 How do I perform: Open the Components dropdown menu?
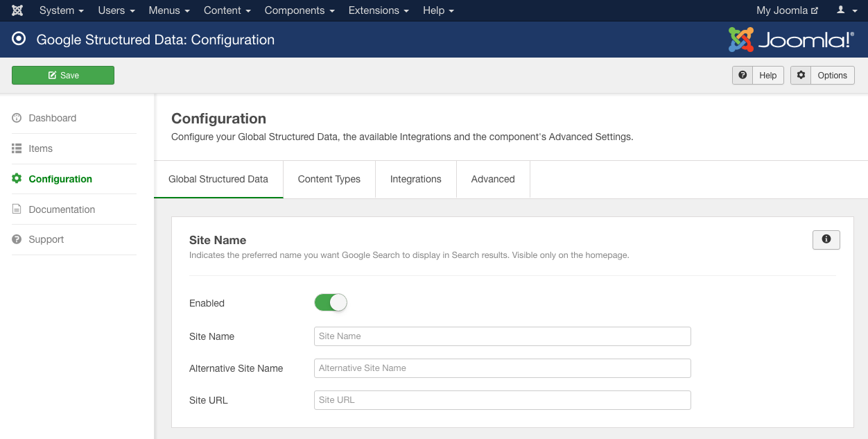(300, 10)
